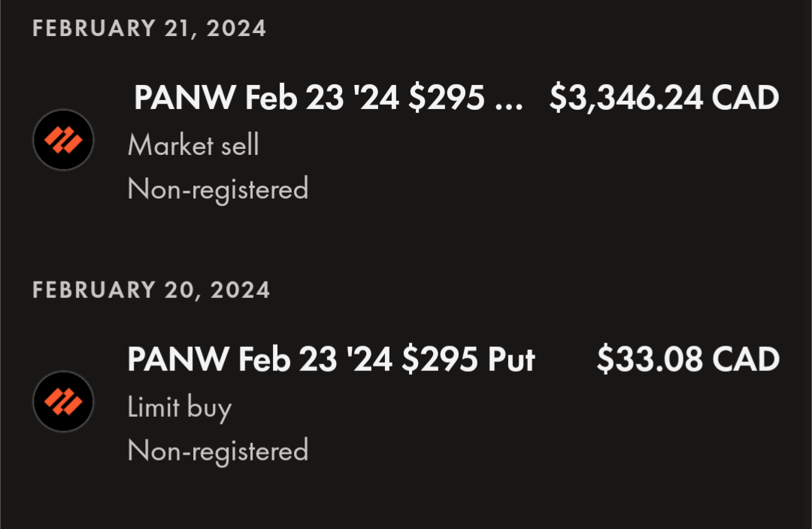
Task: Tap Non-registered under Limit buy
Action: point(218,450)
